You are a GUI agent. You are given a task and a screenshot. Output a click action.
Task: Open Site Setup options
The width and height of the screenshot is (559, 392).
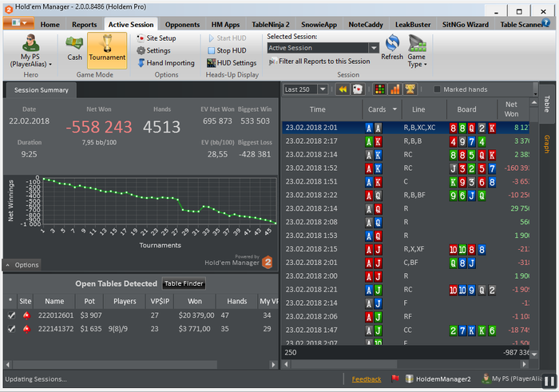(x=157, y=38)
